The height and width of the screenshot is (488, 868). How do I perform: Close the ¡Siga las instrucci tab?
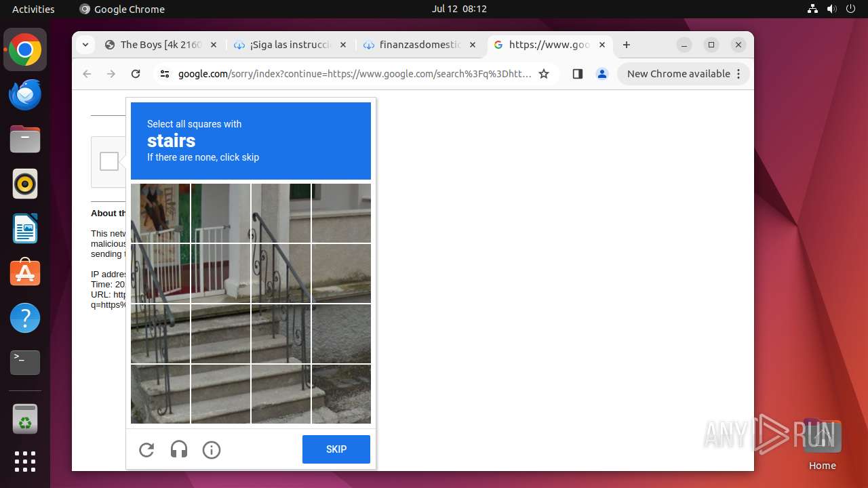point(342,45)
